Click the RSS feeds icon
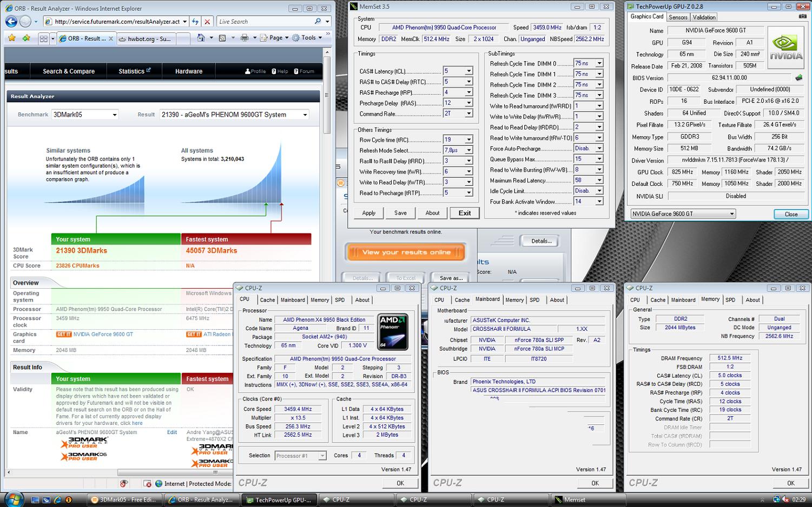812x507 pixels. tap(222, 38)
